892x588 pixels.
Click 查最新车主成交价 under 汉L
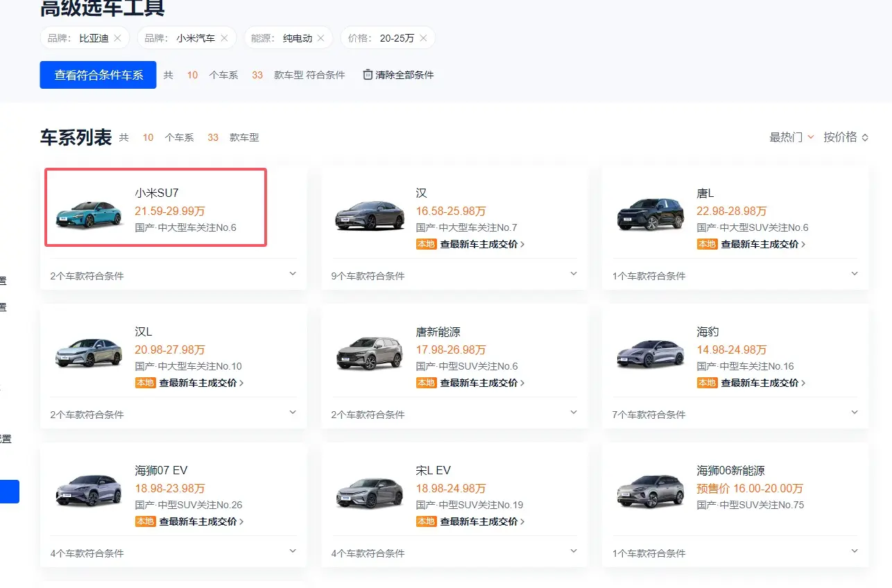[x=201, y=383]
